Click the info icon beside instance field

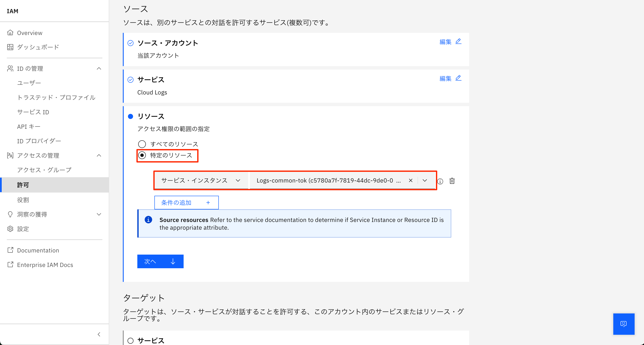coord(440,181)
